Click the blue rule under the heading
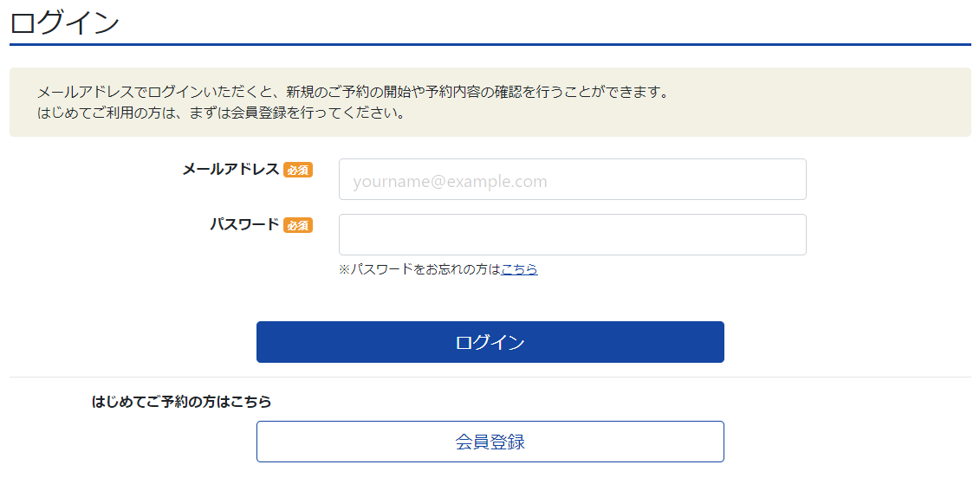This screenshot has width=980, height=484. pos(490,43)
